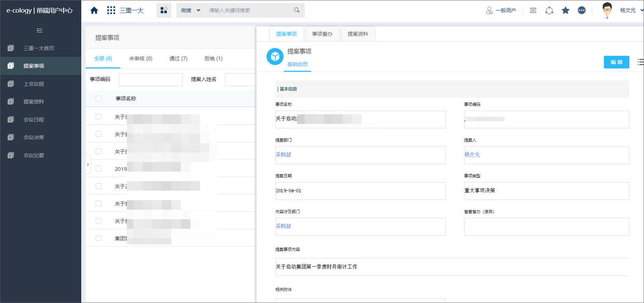
Task: Check the checkbox for the 2019 list item
Action: tap(98, 168)
